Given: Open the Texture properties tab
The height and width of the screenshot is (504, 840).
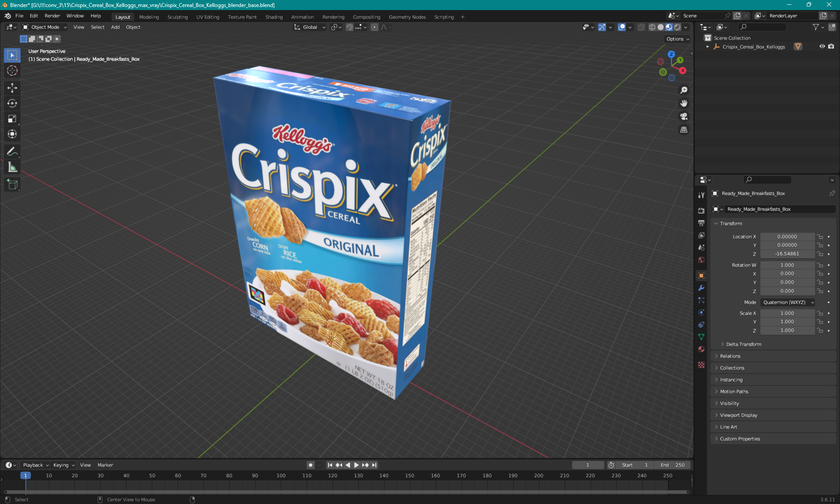Looking at the screenshot, I should (701, 365).
